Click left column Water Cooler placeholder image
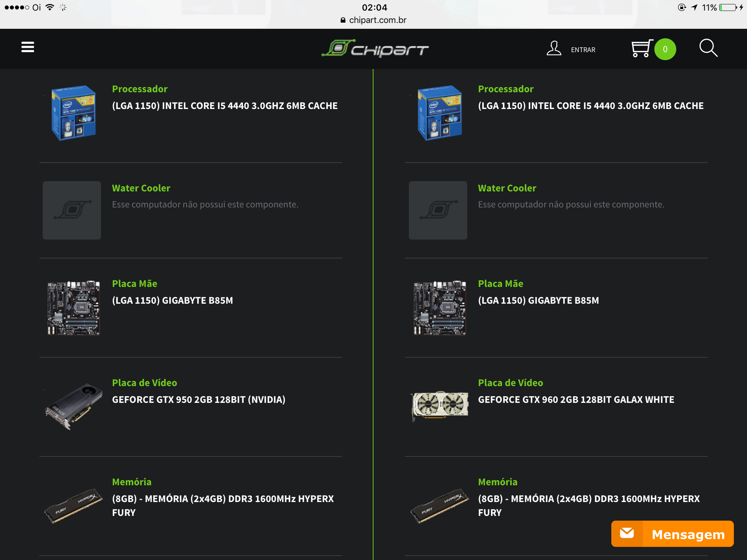This screenshot has width=747, height=560. 72,210
